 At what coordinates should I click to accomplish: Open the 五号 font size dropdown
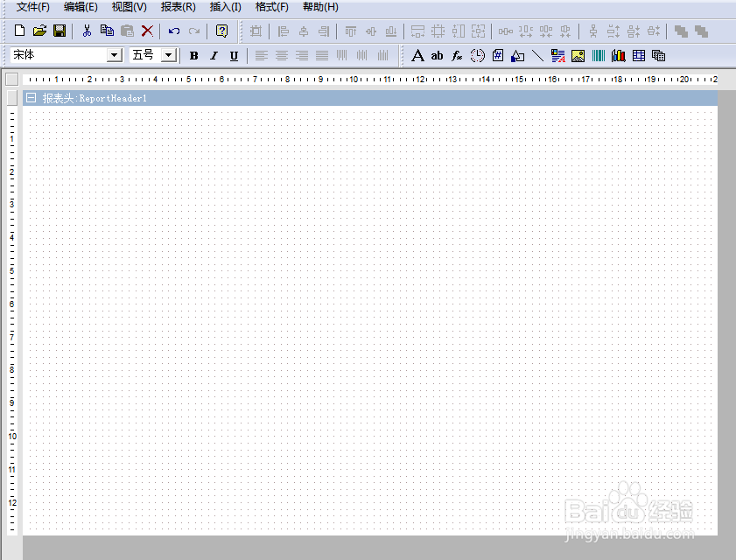point(168,55)
